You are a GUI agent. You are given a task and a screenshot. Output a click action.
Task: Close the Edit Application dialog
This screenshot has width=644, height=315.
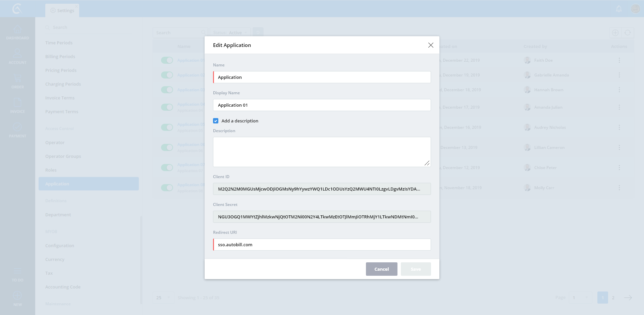pyautogui.click(x=431, y=45)
